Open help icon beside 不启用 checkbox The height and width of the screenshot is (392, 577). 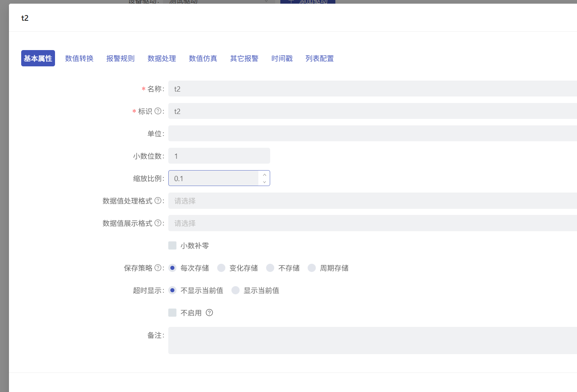coord(209,313)
